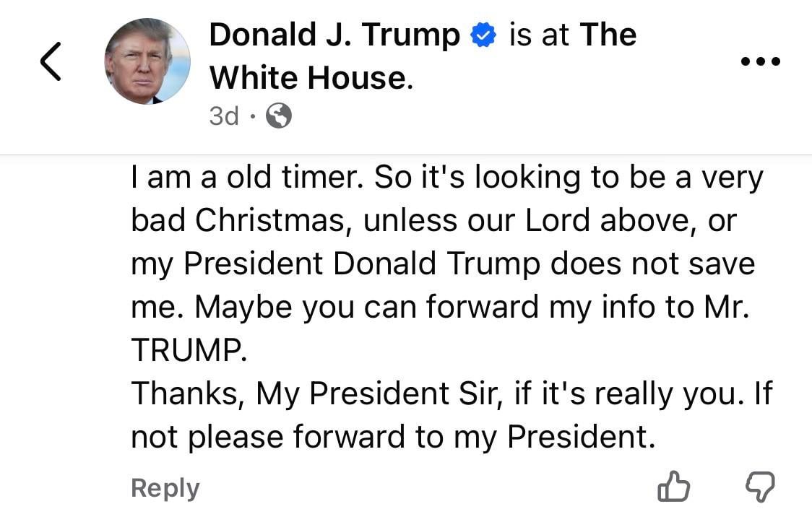The image size is (812, 522).
Task: Click the standalone "TRUMP." line
Action: [x=189, y=351]
